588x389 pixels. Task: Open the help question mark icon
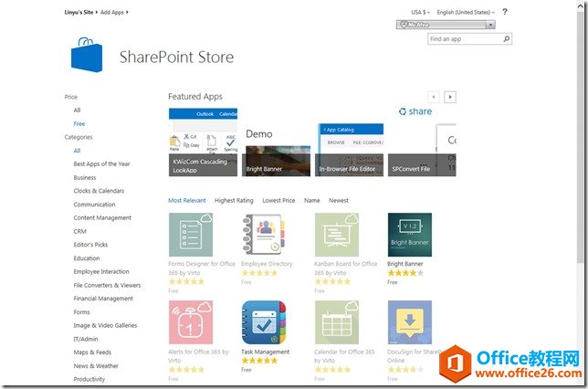[505, 12]
